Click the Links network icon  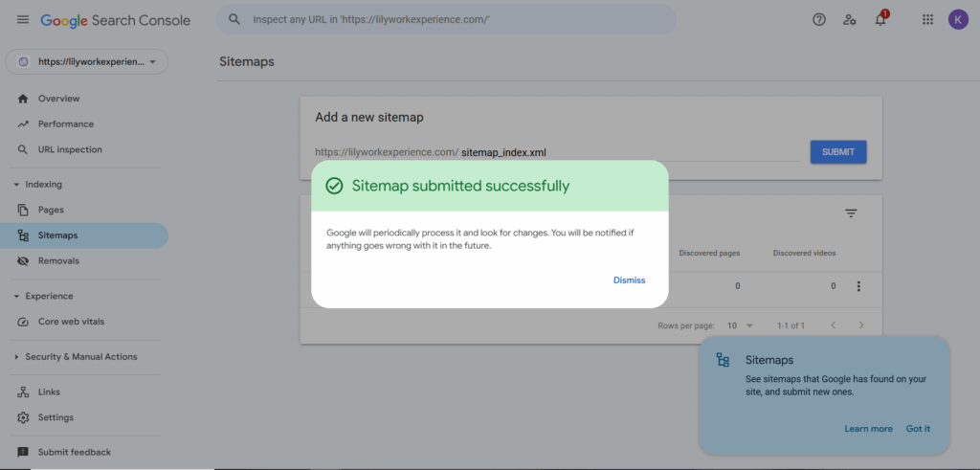point(23,392)
